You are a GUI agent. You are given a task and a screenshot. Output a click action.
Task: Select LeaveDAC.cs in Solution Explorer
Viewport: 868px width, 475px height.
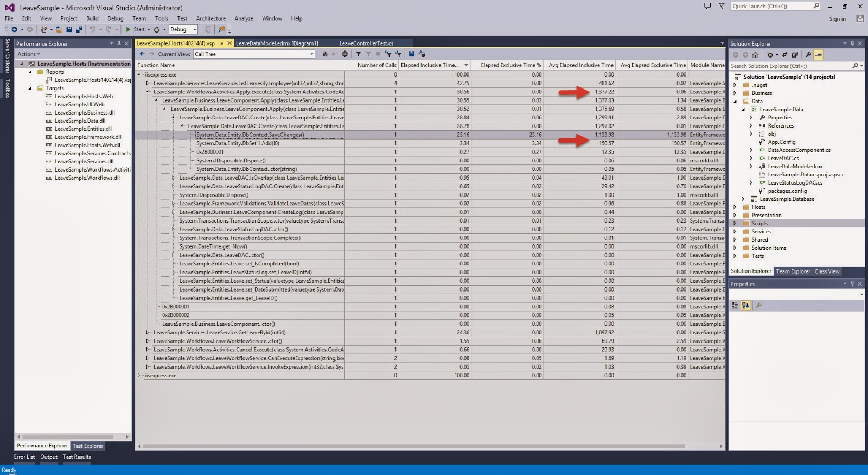783,159
